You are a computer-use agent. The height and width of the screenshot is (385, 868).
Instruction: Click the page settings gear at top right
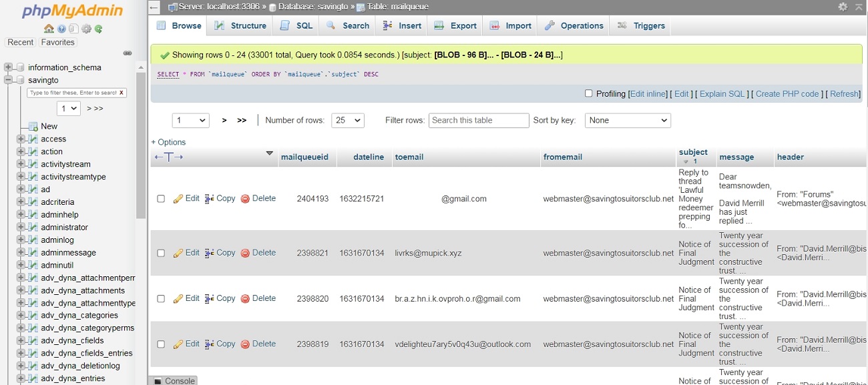click(x=843, y=7)
